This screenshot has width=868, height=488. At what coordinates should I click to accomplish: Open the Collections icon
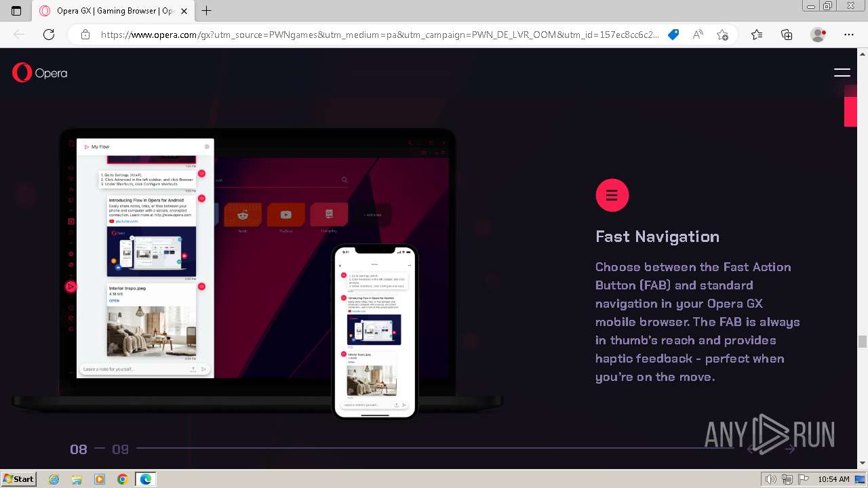pos(787,35)
